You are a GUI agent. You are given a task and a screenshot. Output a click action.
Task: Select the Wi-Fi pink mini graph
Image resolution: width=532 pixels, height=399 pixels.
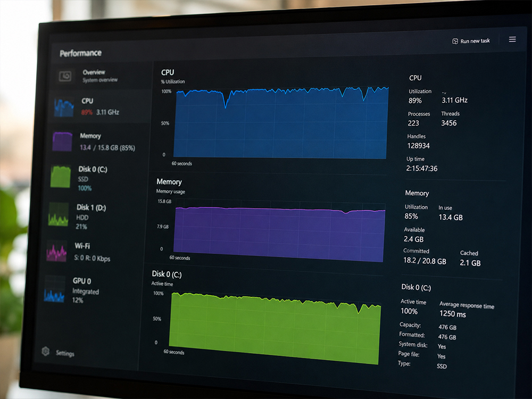point(56,251)
